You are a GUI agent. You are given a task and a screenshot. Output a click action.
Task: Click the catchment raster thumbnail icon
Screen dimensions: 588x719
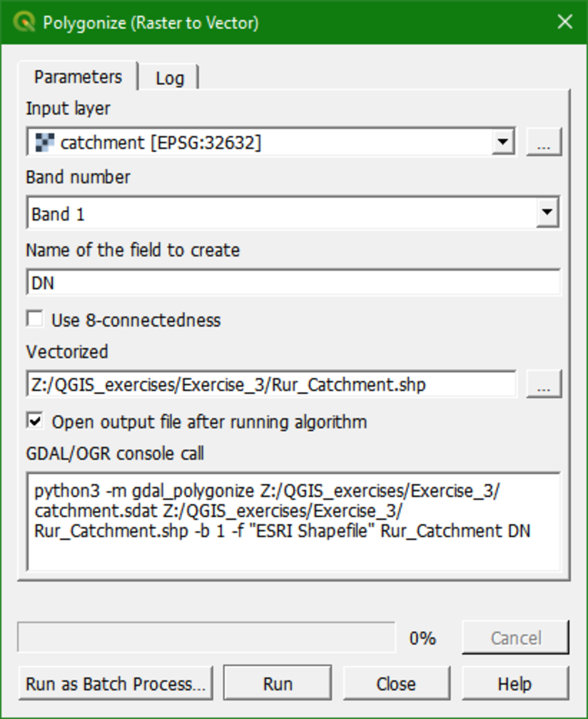point(46,142)
